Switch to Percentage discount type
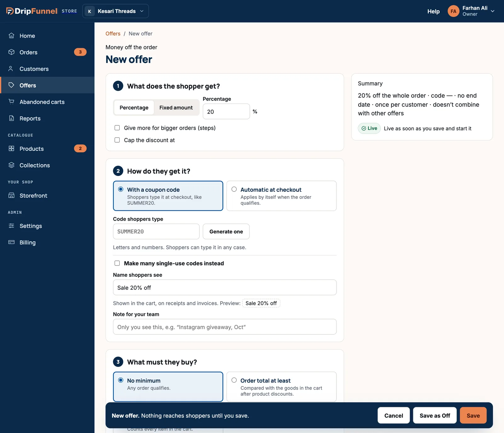 point(134,108)
